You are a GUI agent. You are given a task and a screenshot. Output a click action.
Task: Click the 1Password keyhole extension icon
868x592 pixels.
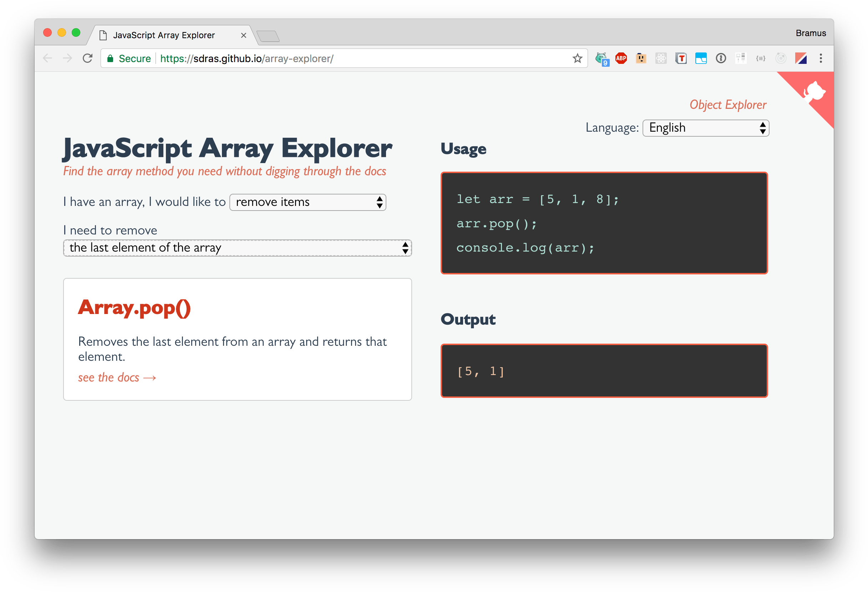[x=720, y=58]
